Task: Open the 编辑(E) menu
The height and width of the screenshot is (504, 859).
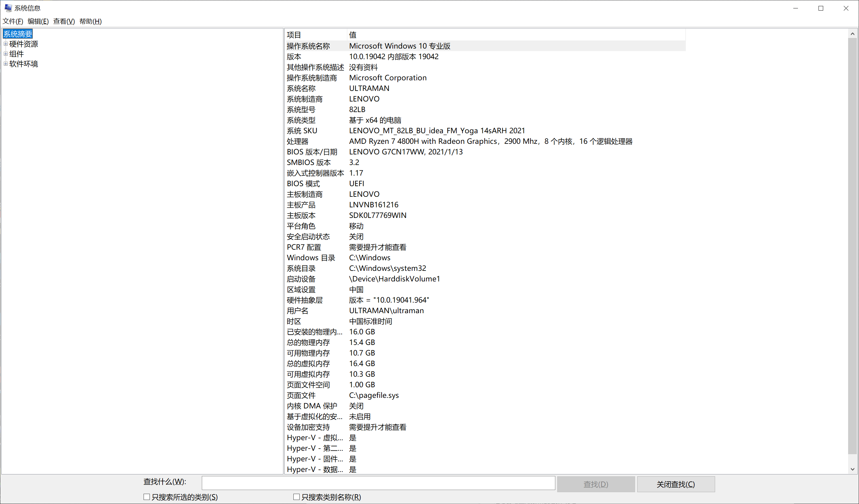Action: point(38,21)
